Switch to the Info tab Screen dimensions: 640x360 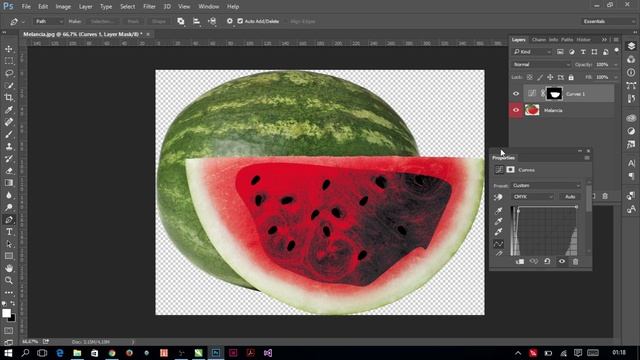click(x=553, y=40)
